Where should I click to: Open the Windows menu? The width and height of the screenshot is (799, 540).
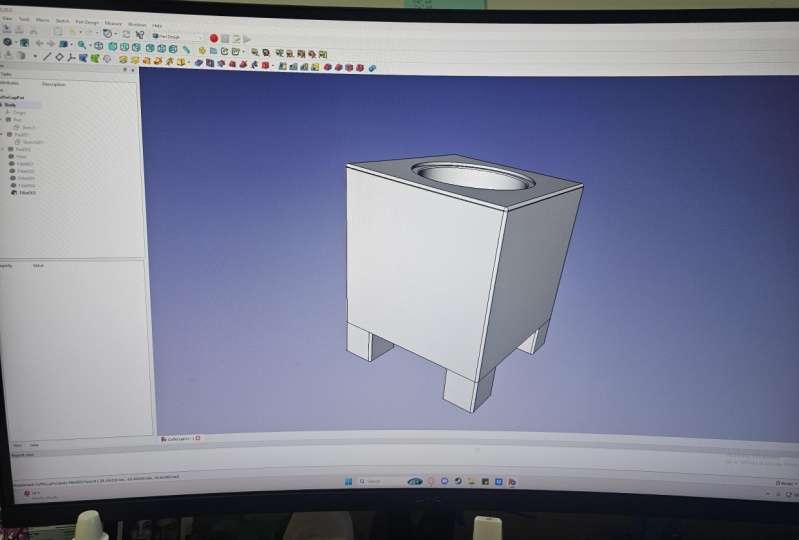[x=137, y=24]
